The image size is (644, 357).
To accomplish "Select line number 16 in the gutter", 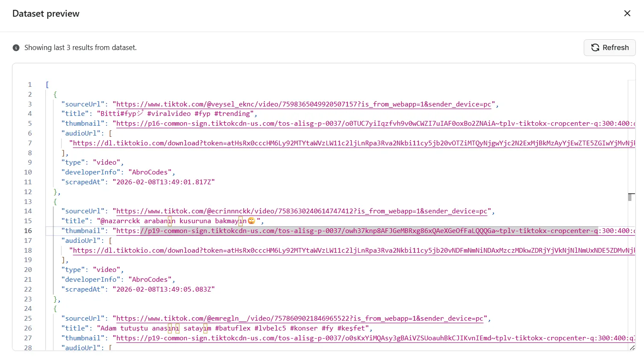I will [28, 231].
